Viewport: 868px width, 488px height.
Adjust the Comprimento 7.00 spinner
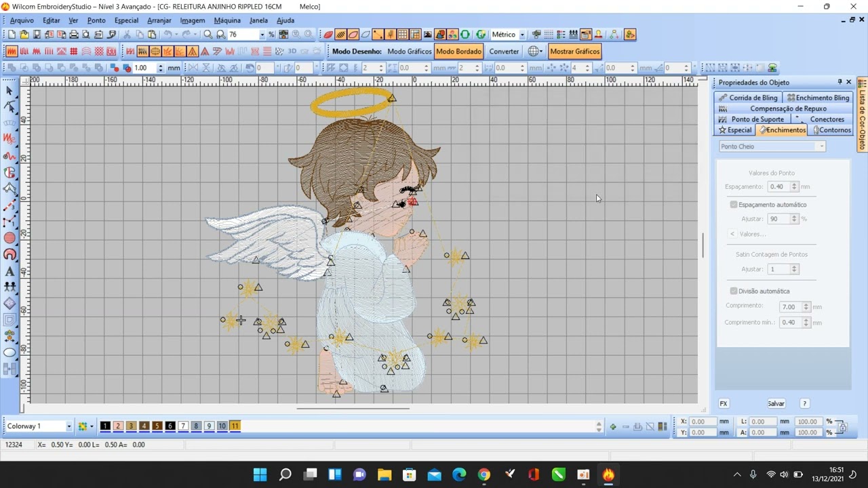(806, 307)
